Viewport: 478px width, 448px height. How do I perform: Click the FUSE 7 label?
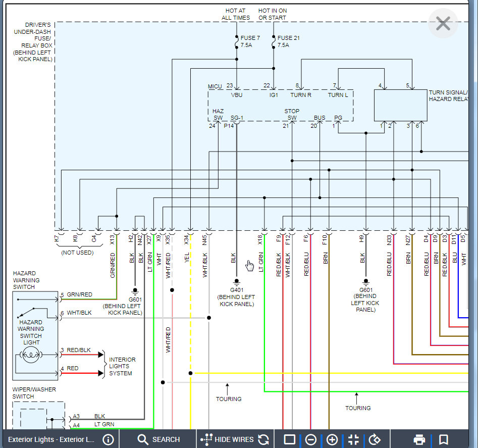coord(250,38)
